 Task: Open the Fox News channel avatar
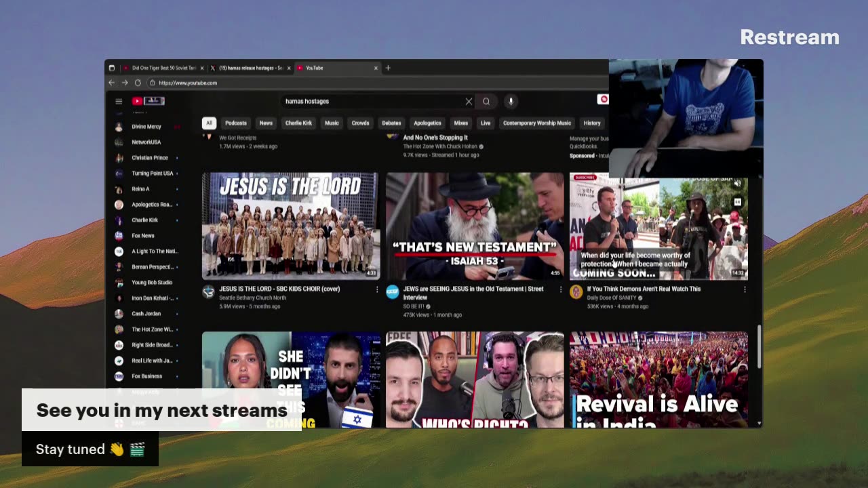119,236
